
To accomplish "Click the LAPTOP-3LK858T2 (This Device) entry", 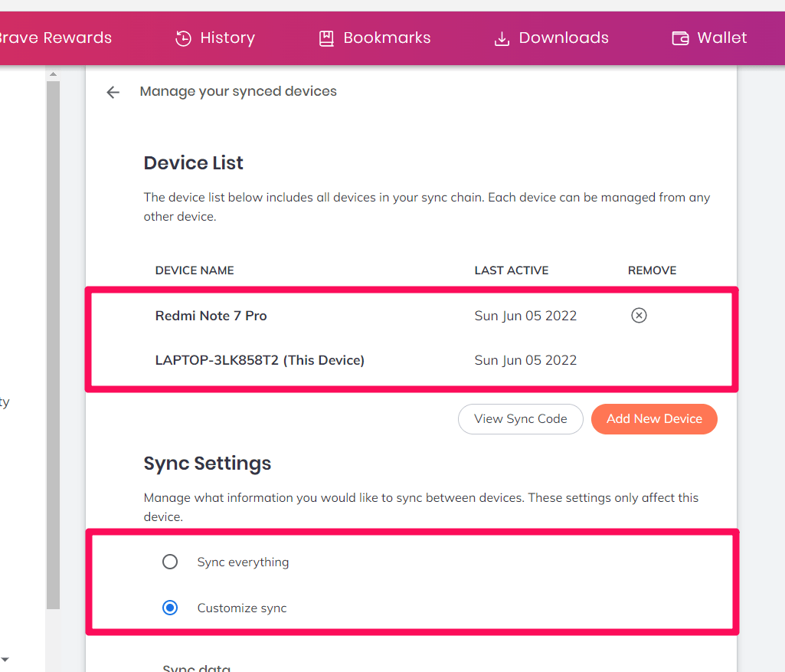I will (x=260, y=361).
